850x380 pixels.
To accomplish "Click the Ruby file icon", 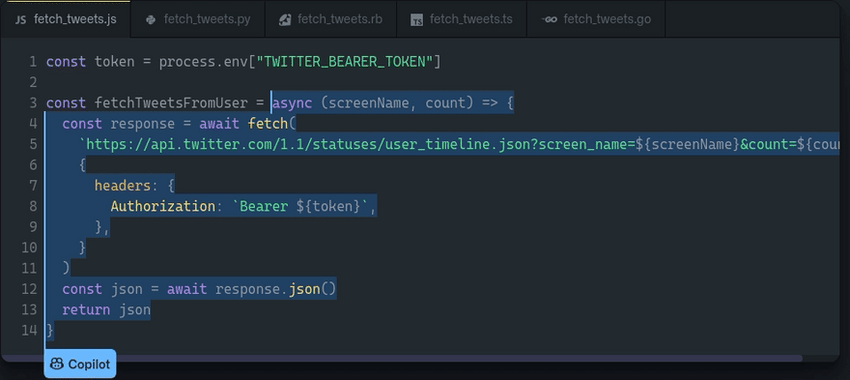I will coord(285,20).
